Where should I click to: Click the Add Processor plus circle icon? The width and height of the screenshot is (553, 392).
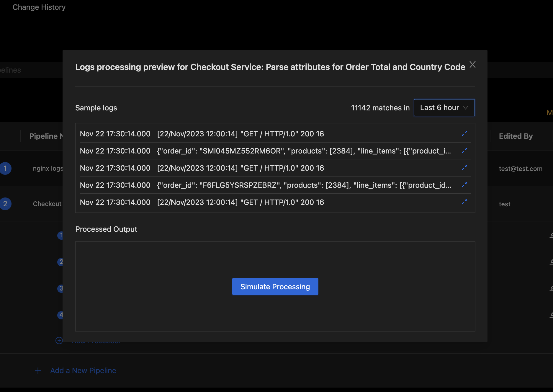(59, 340)
